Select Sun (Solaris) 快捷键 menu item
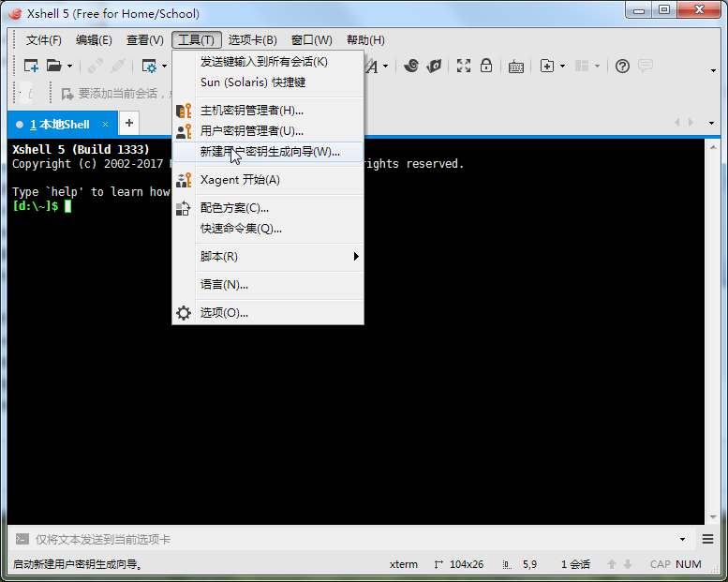728x582 pixels. [268, 82]
